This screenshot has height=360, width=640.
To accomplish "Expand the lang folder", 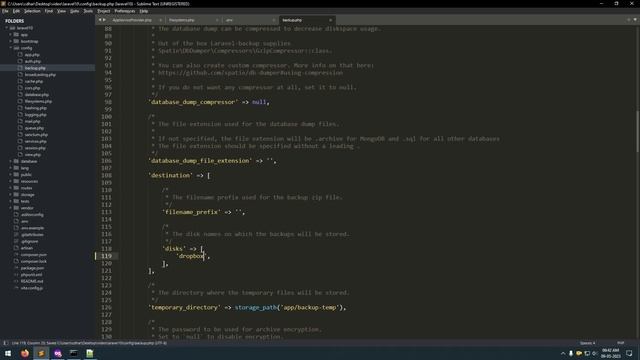I will click(11, 168).
